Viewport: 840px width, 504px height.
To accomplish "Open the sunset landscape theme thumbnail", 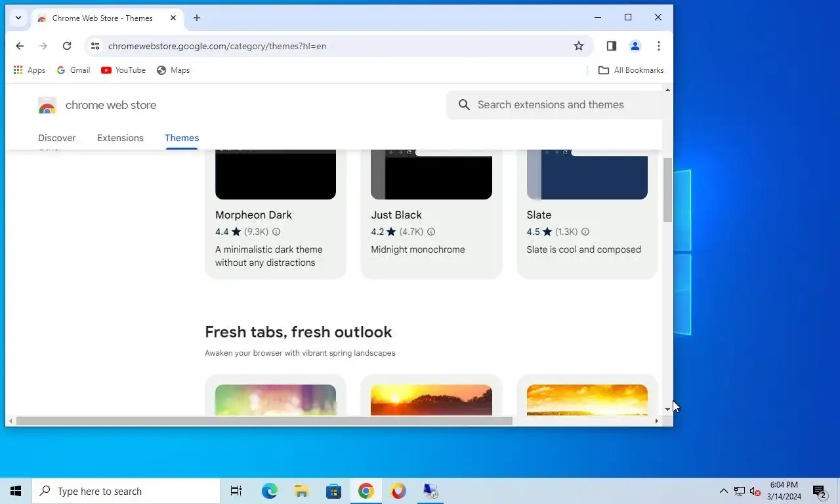I will [x=431, y=400].
